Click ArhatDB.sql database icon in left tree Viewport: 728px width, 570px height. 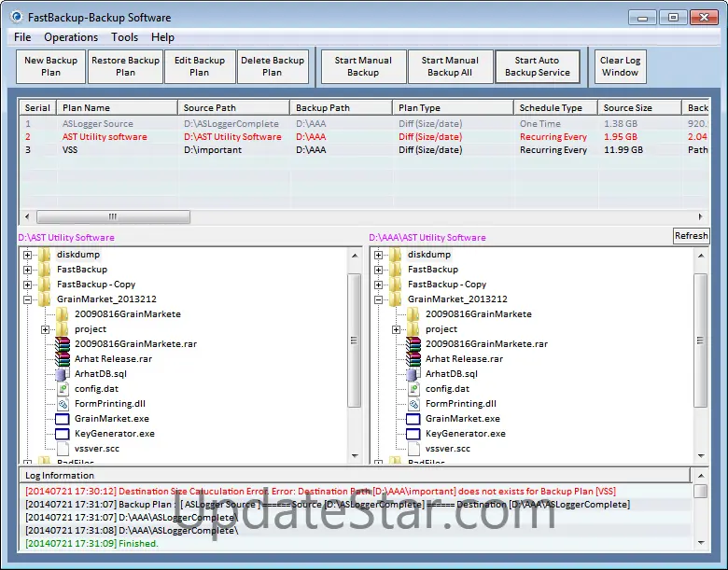[63, 374]
